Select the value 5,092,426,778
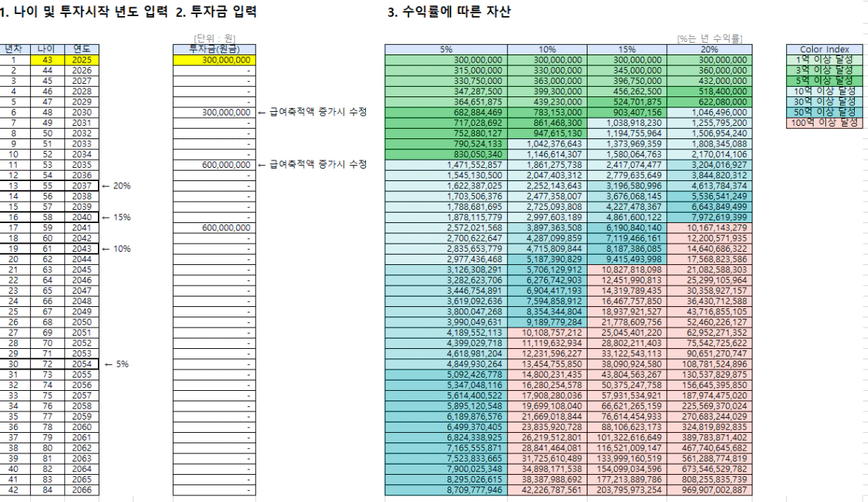 pyautogui.click(x=446, y=375)
